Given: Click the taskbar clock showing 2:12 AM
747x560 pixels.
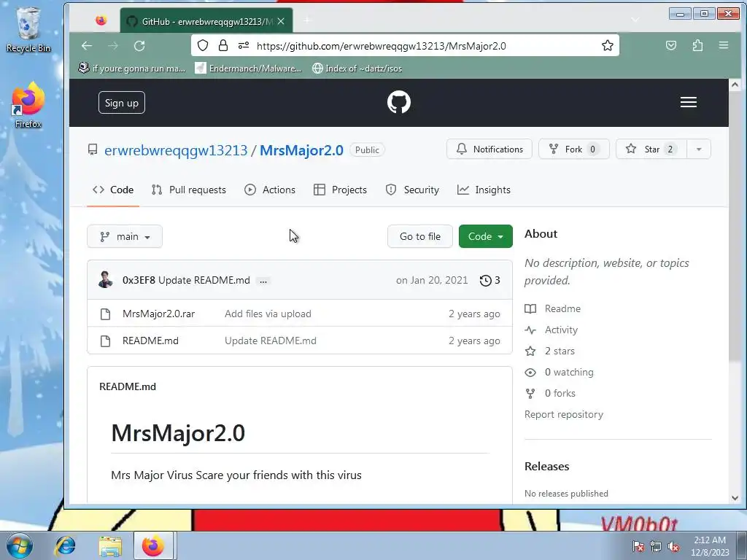Looking at the screenshot, I should [710, 546].
